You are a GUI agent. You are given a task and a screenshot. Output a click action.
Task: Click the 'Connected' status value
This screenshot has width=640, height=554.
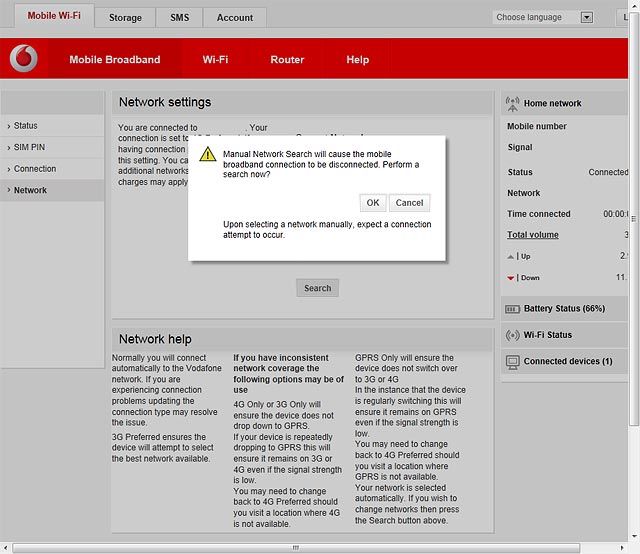[608, 172]
